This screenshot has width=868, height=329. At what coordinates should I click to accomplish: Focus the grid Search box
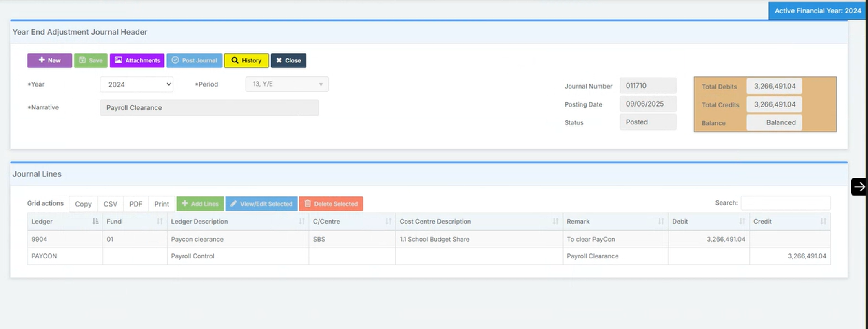click(785, 203)
